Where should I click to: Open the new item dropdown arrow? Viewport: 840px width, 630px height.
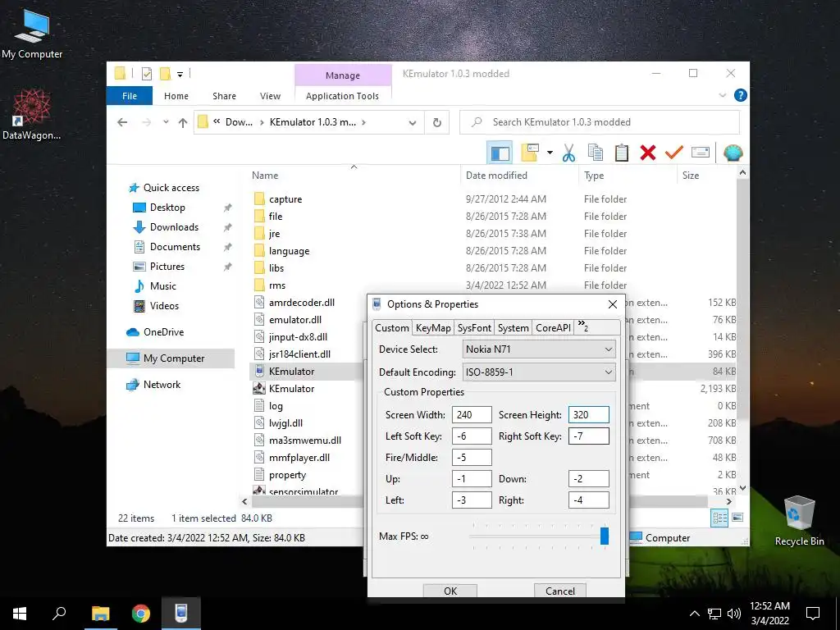[x=550, y=153]
